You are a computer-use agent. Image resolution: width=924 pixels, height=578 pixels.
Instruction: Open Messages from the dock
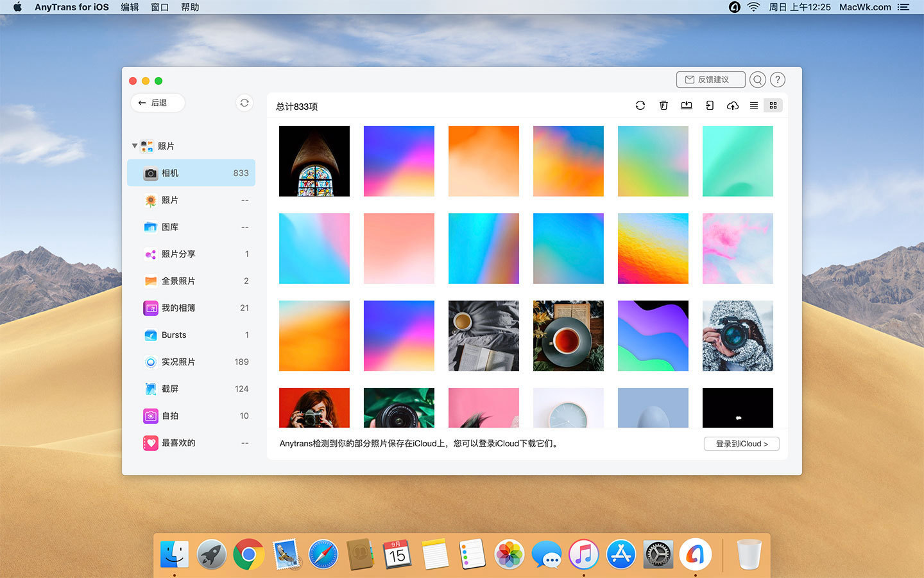click(546, 554)
